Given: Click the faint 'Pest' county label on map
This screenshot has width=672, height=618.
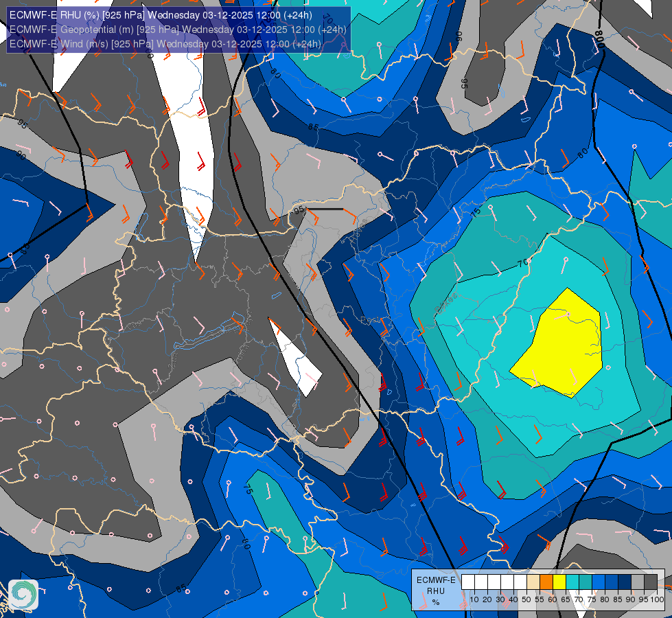Looking at the screenshot, I should tap(369, 321).
